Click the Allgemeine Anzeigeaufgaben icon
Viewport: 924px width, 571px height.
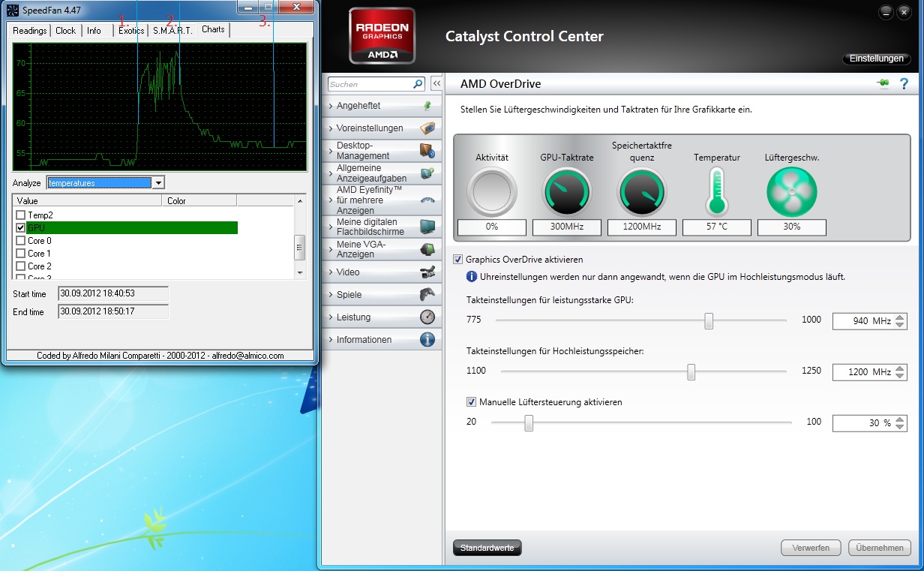(427, 173)
